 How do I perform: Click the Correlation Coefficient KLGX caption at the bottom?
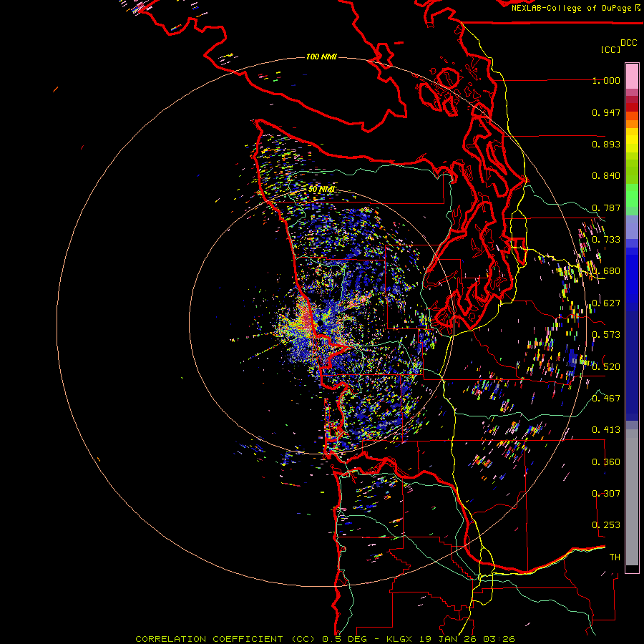click(325, 639)
